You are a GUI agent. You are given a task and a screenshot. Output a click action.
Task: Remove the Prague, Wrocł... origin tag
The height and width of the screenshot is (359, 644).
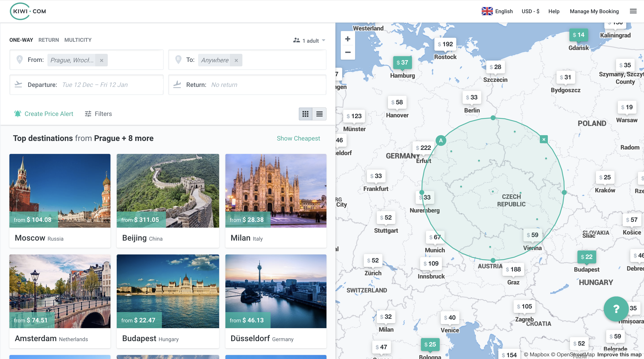pyautogui.click(x=102, y=60)
